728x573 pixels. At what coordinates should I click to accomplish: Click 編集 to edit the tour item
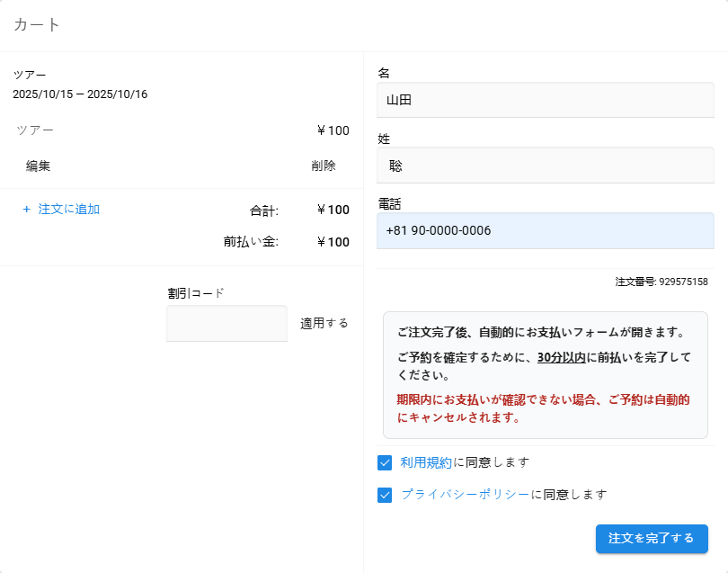point(38,166)
